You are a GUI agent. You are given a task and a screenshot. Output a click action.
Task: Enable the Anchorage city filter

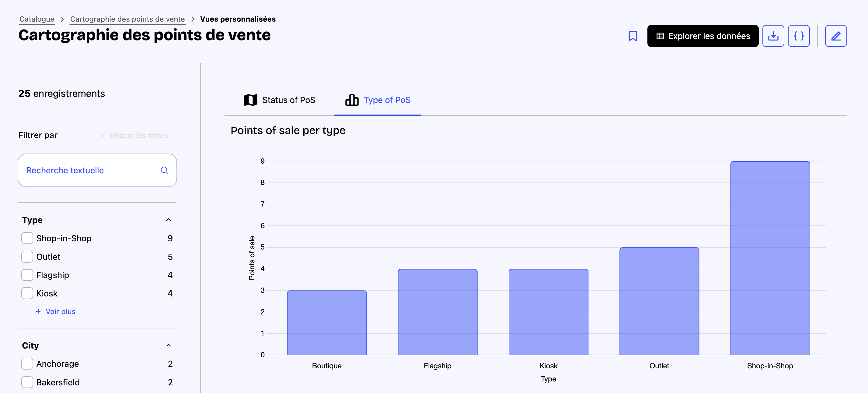click(27, 364)
